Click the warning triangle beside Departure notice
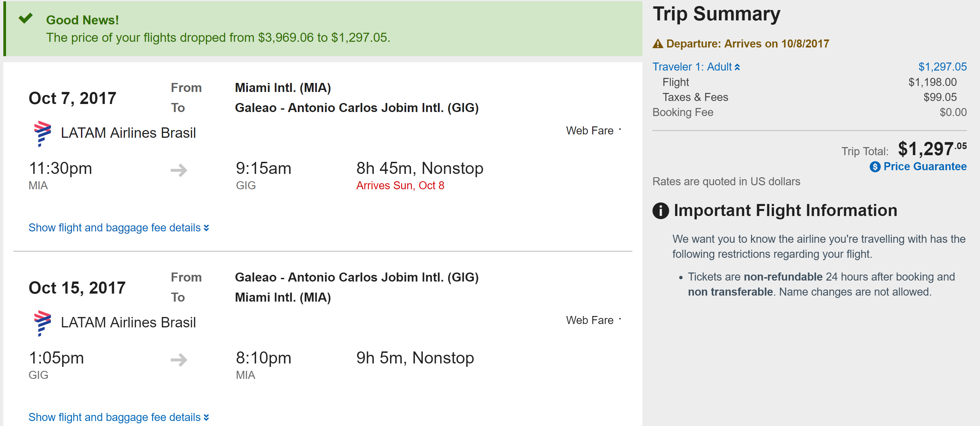 [658, 44]
